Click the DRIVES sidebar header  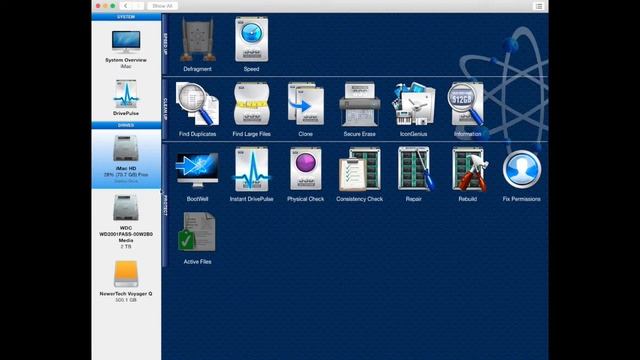(x=126, y=125)
